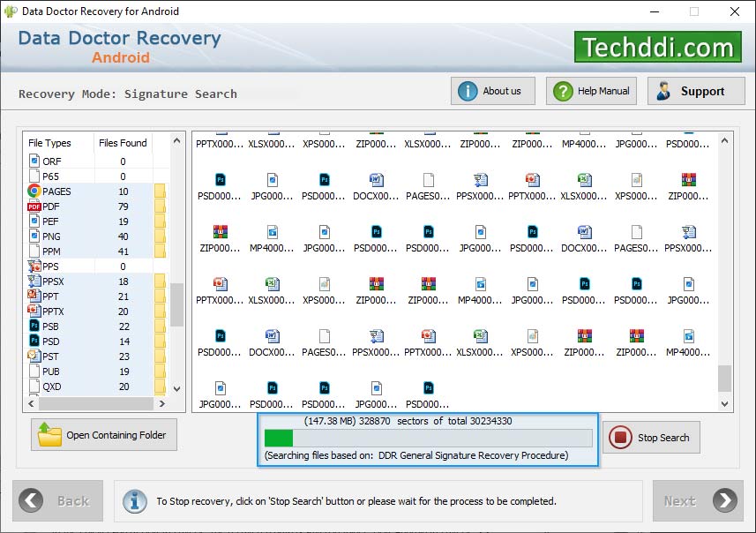The width and height of the screenshot is (756, 533).
Task: Open the About us dialog
Action: tap(493, 91)
